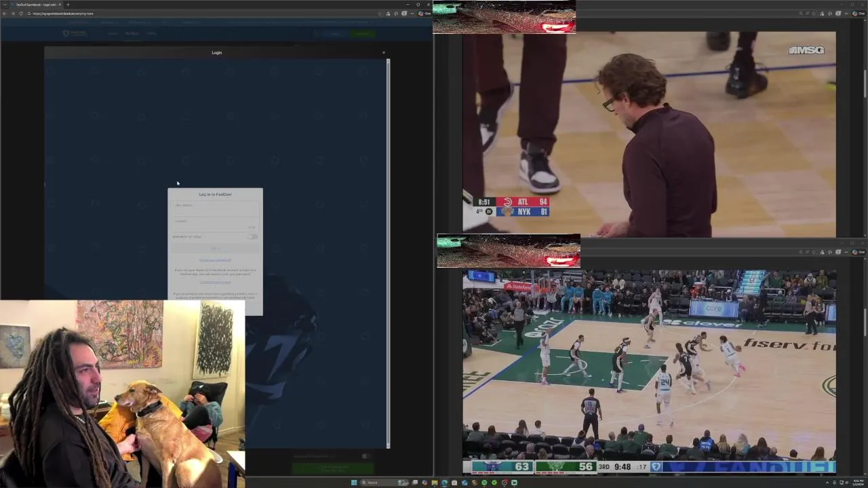
Task: Open the Windows Start menu
Action: pos(354,483)
